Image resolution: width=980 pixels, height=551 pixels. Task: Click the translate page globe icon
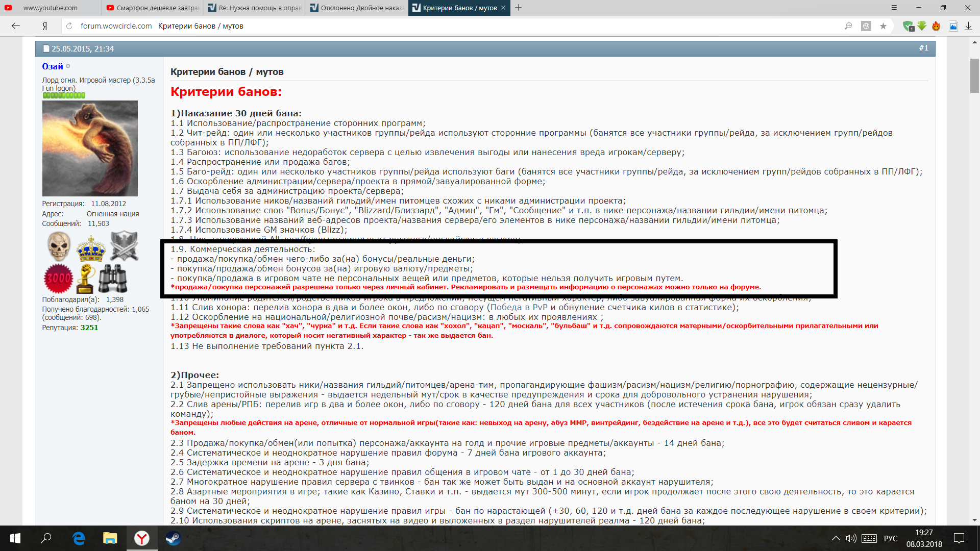click(866, 26)
